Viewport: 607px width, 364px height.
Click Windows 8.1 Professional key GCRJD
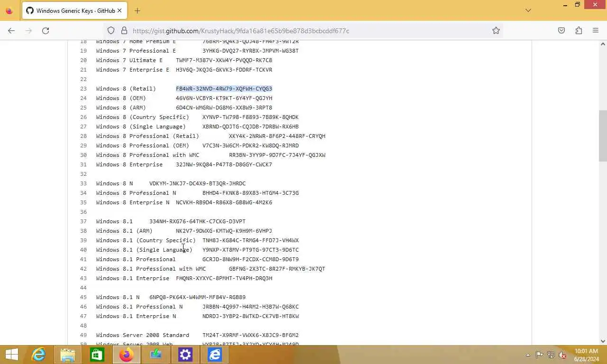[250, 259]
